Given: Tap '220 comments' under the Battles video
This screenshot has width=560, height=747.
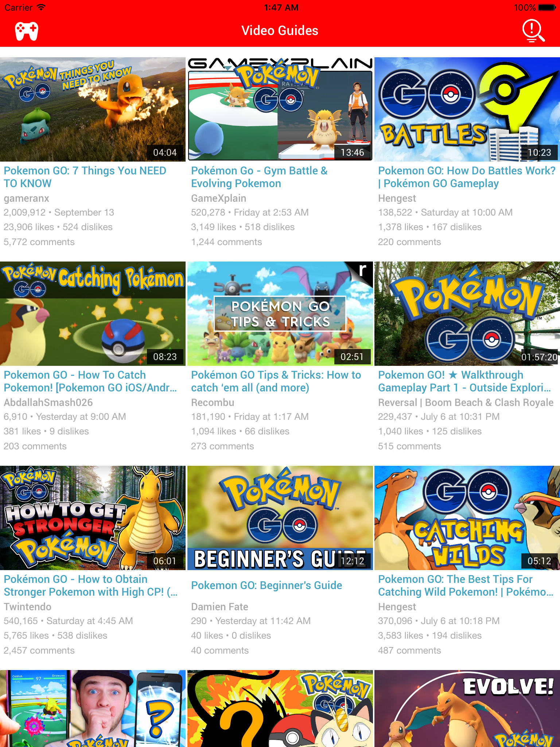Looking at the screenshot, I should point(409,242).
